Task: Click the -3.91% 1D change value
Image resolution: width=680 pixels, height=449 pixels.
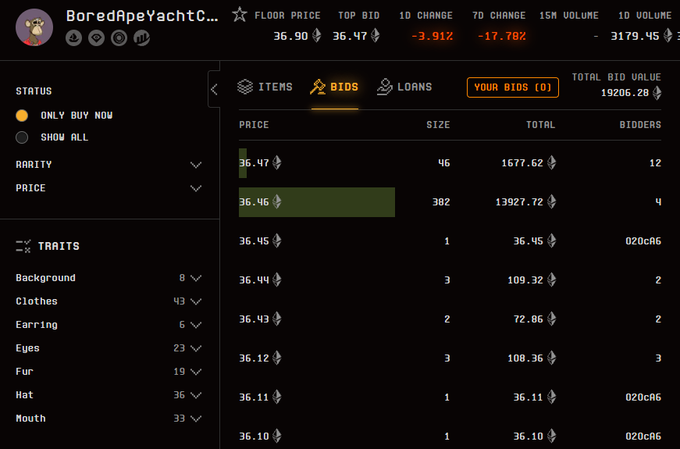Action: click(x=432, y=36)
